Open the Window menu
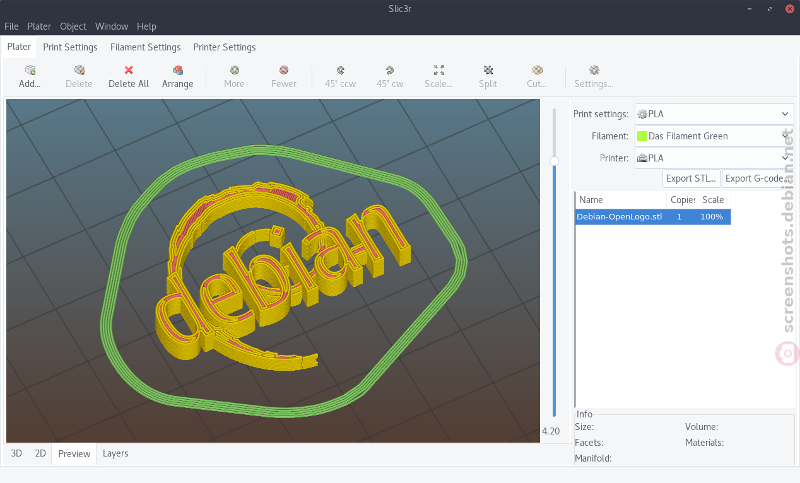The width and height of the screenshot is (800, 483). click(x=111, y=27)
